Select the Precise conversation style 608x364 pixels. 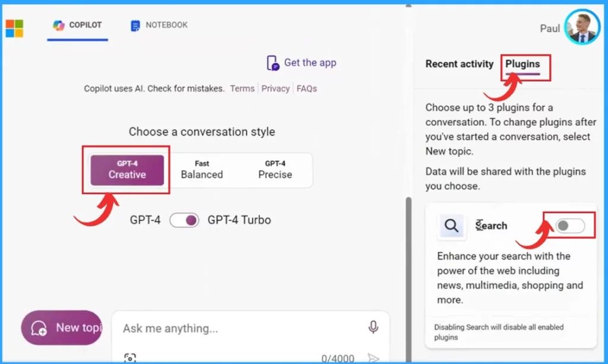tap(275, 170)
